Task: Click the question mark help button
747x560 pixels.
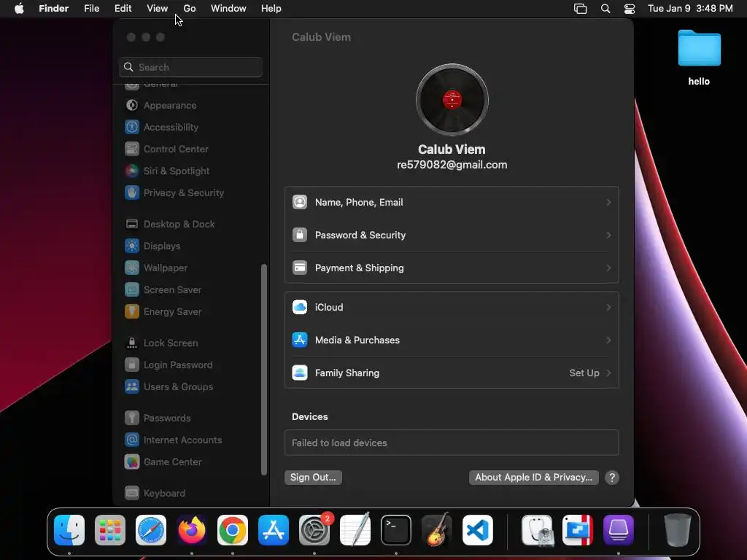Action: [x=612, y=478]
